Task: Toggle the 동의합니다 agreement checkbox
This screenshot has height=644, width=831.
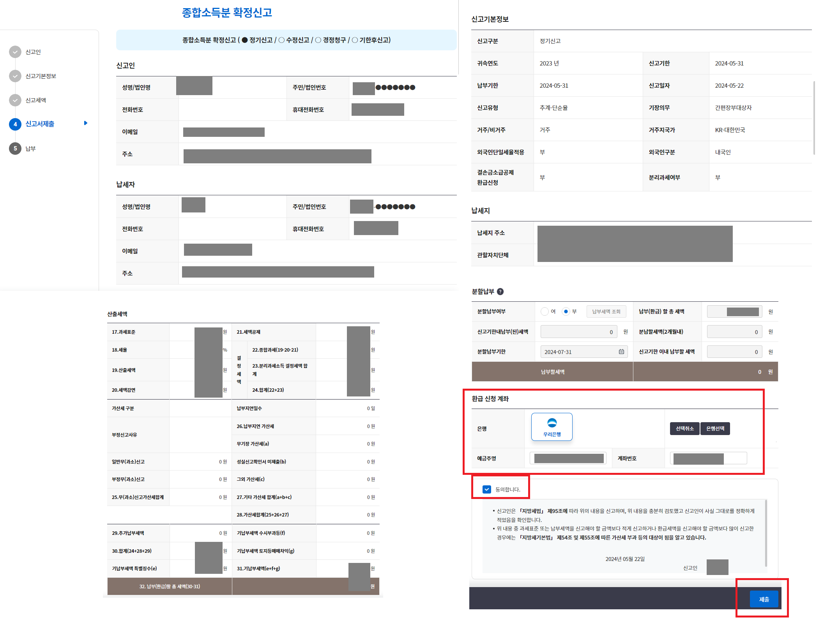Action: click(x=487, y=489)
